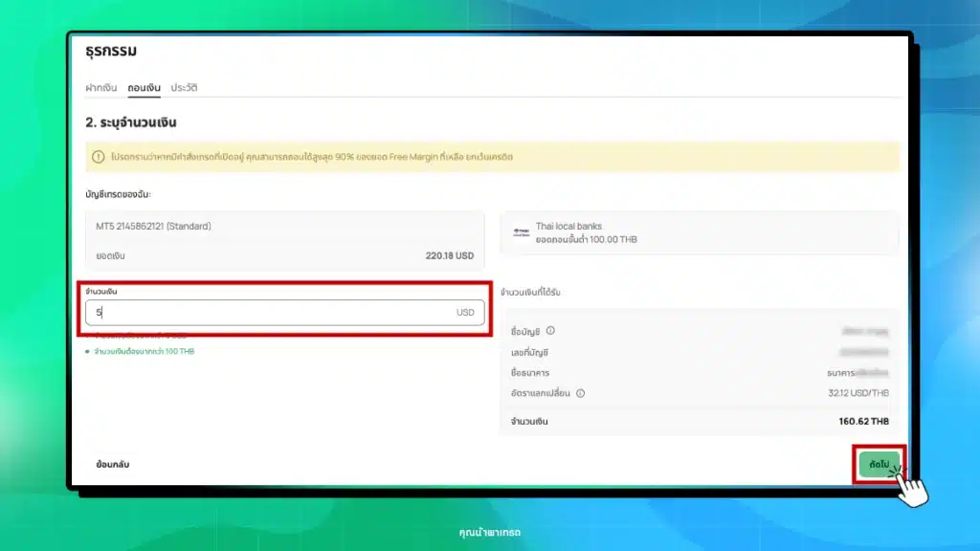Click info icon beside ชื่อบัญชี
The width and height of the screenshot is (980, 551).
[550, 331]
